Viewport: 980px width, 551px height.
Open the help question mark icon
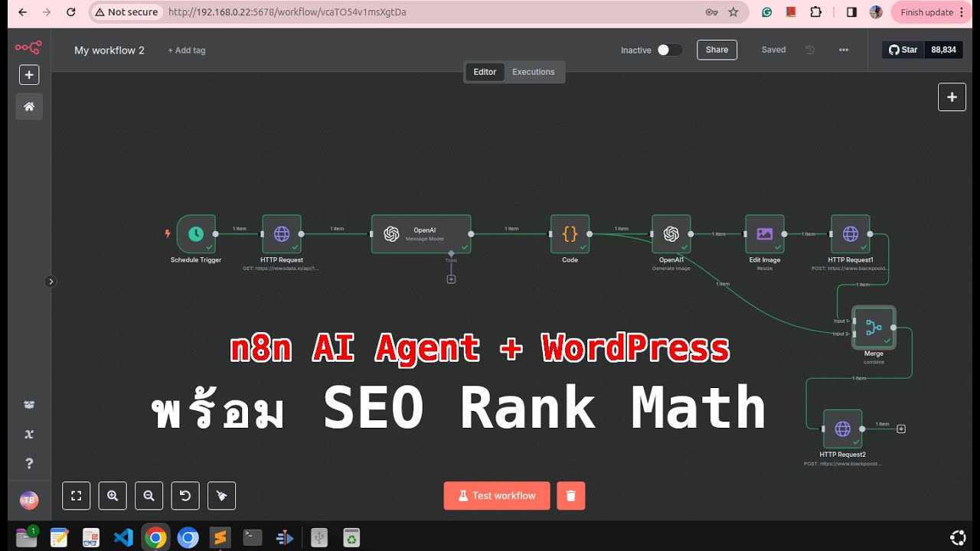click(x=29, y=463)
